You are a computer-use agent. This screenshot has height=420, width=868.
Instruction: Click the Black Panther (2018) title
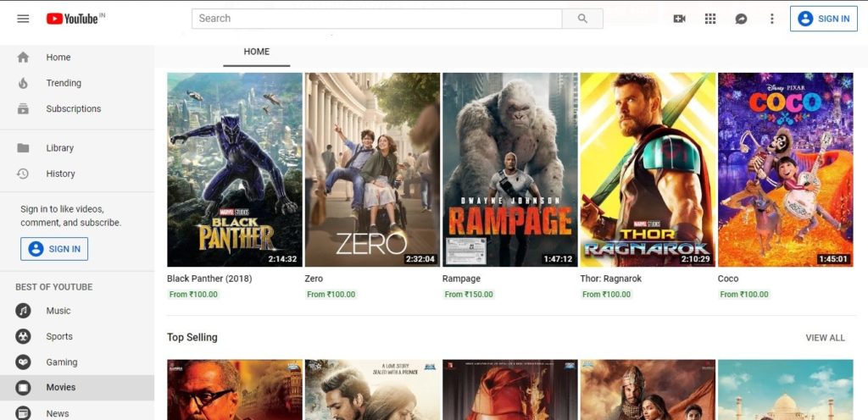click(x=209, y=279)
